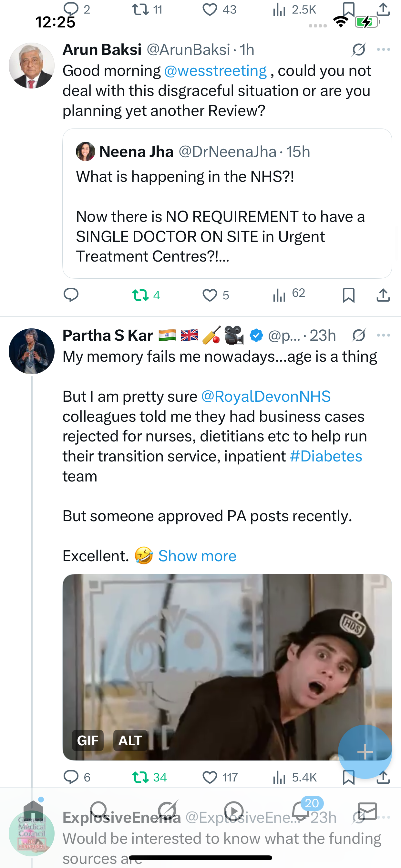Screen dimensions: 401x868
Task: Open Grok from Arun Baksi's tweet
Action: click(358, 49)
